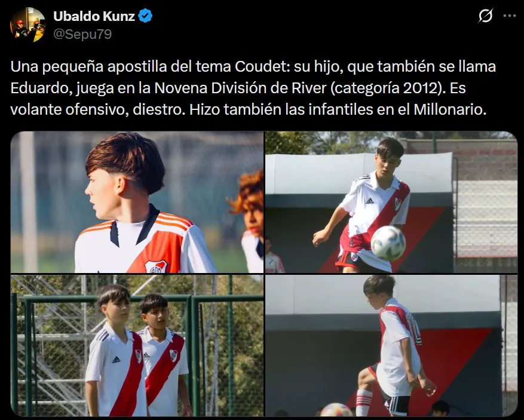
Task: Open the close-up profile photo of the player
Action: pyautogui.click(x=137, y=202)
